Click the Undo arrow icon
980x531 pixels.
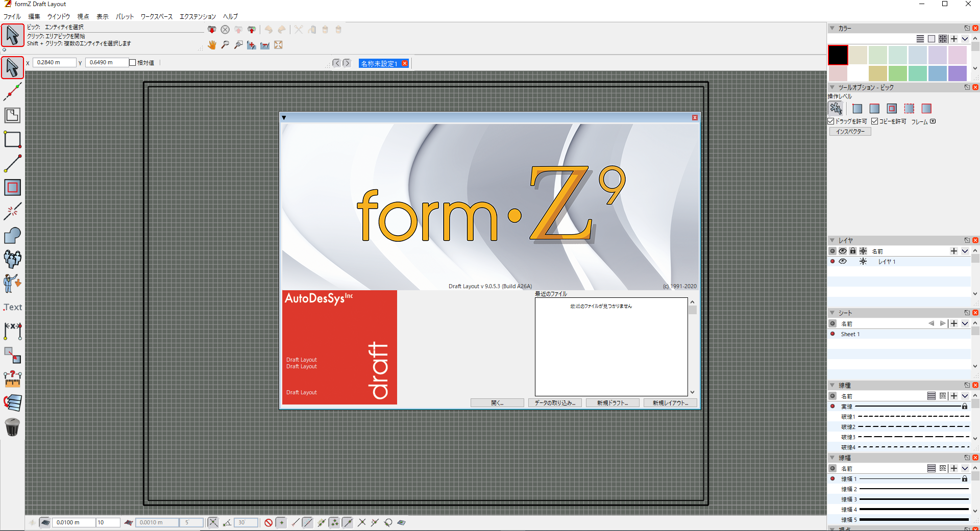tap(268, 30)
